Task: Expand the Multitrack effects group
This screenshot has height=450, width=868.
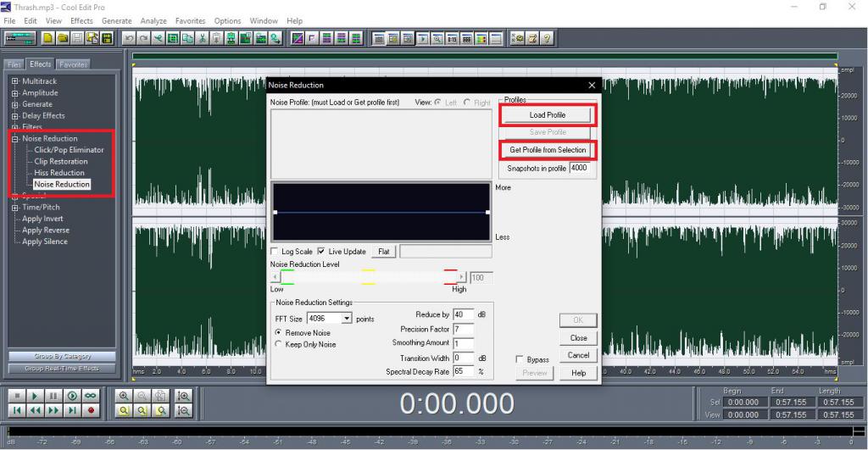Action: click(x=15, y=81)
